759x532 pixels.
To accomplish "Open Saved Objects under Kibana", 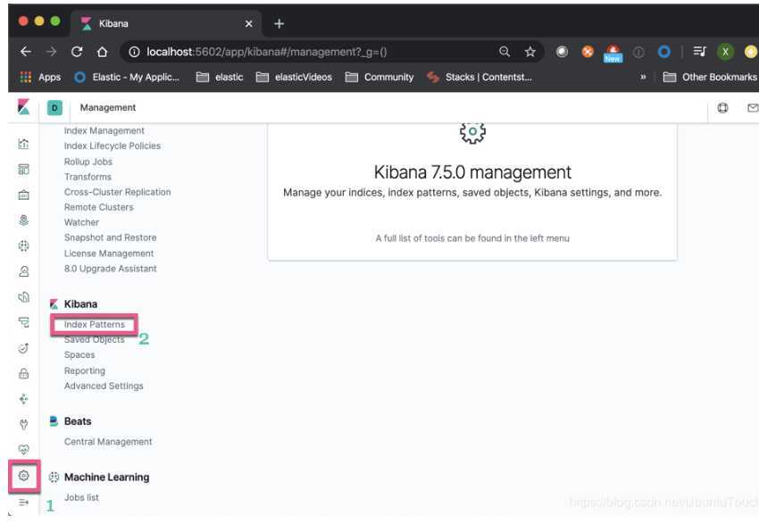I will pos(95,340).
